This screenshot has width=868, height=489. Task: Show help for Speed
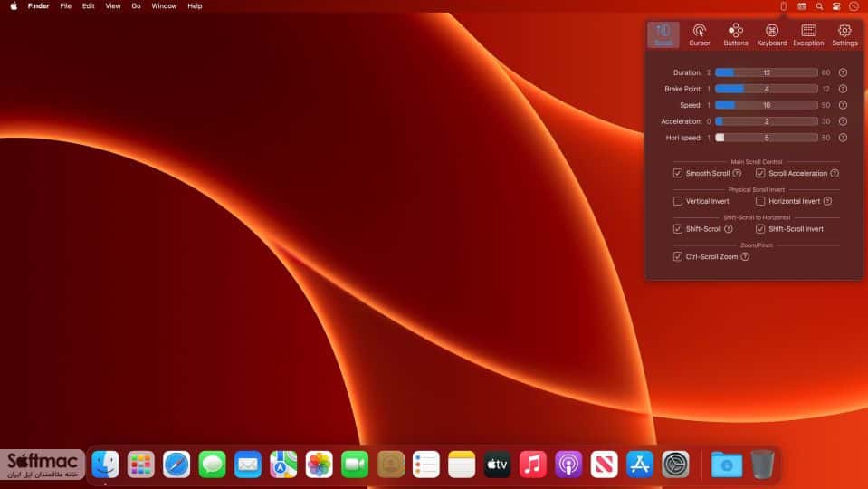pyautogui.click(x=843, y=105)
